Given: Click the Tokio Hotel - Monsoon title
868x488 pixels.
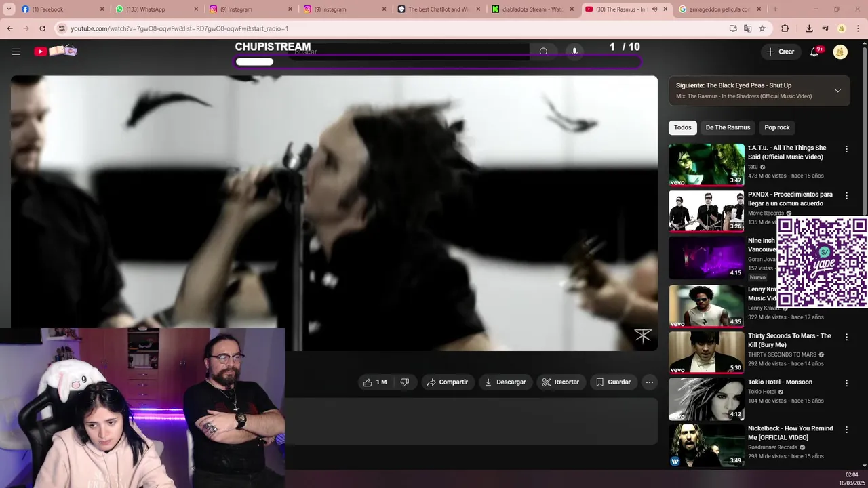Looking at the screenshot, I should click(x=780, y=382).
